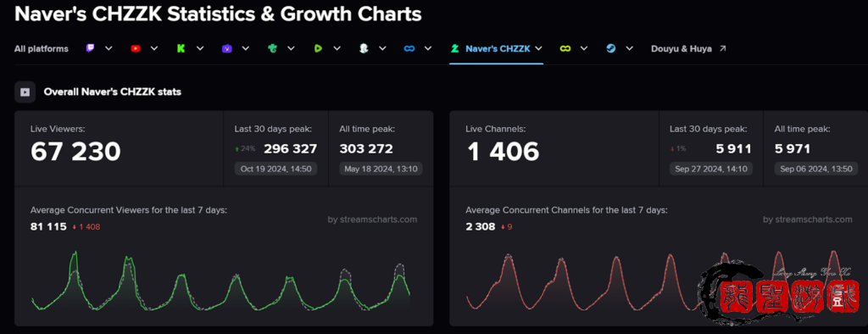Open the green Rumble play icon
Viewport: 868px width, 334px height.
click(x=318, y=48)
